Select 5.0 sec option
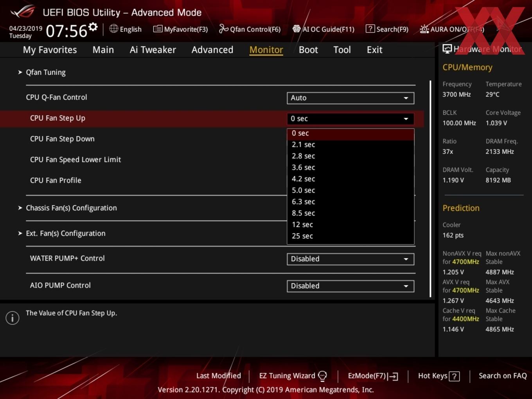 pos(350,191)
